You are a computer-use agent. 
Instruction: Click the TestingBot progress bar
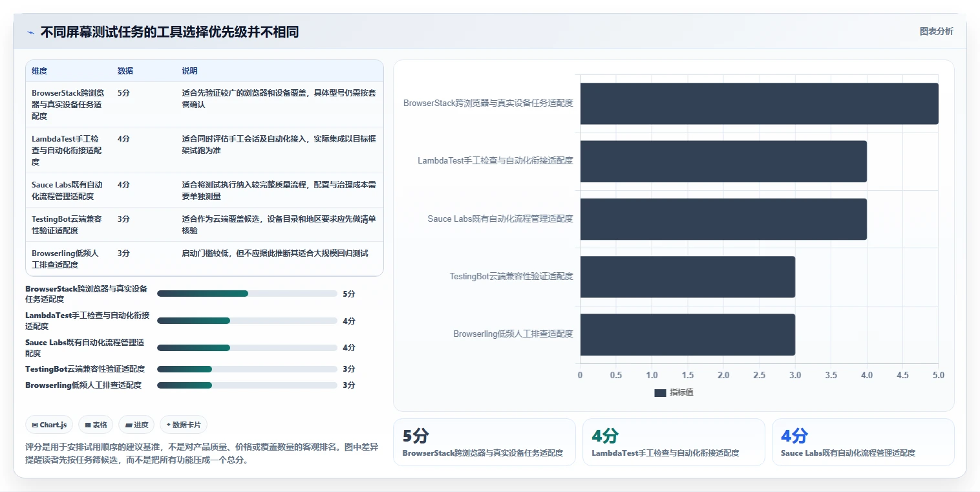click(x=247, y=369)
